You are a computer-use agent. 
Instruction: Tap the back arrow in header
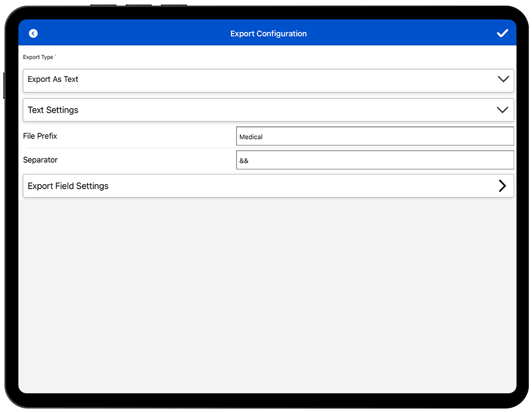tap(33, 34)
